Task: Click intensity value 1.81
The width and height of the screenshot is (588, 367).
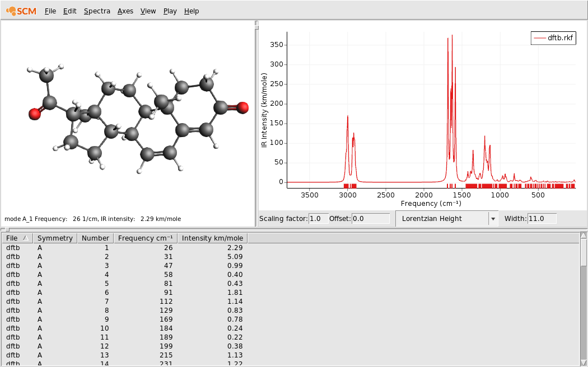Action: pos(235,293)
